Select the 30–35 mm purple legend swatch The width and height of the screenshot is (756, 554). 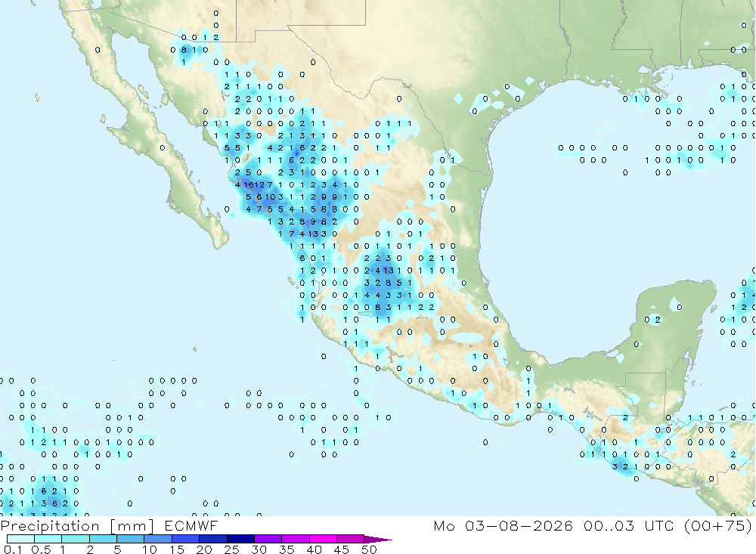[x=268, y=539]
